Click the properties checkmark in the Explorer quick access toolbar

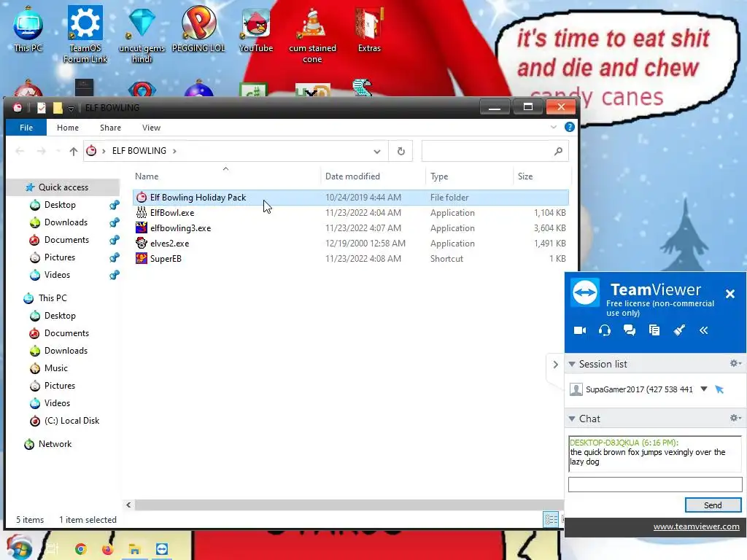pos(42,108)
